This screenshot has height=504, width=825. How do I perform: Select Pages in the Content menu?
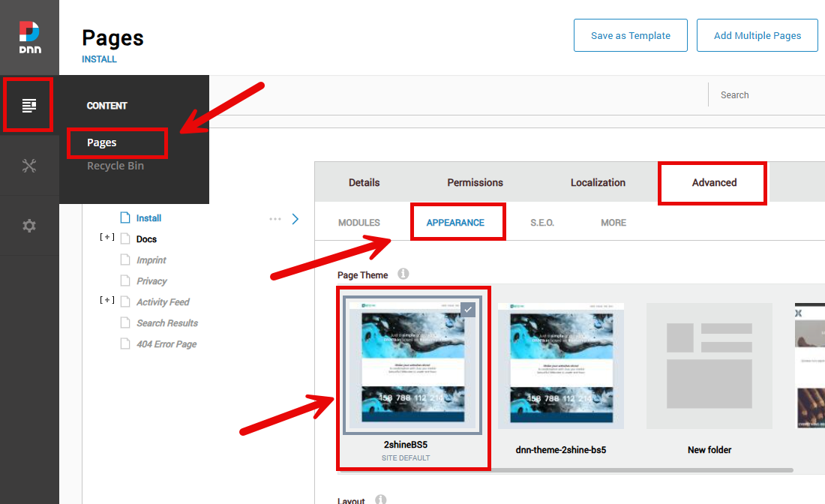pos(102,142)
